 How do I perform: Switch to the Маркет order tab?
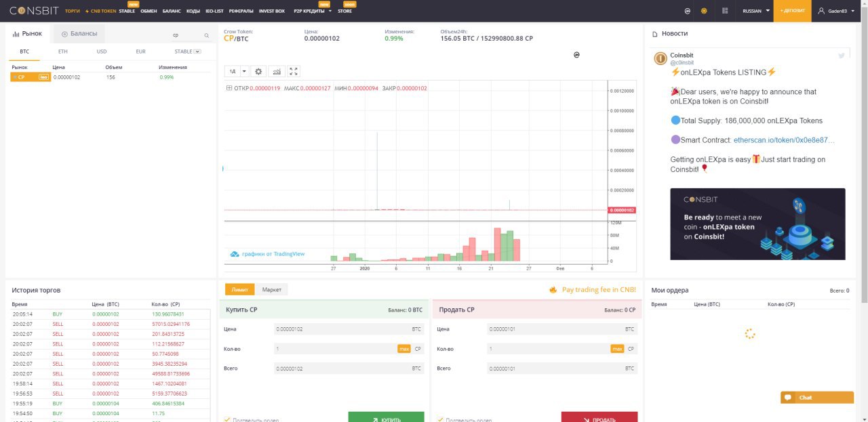[272, 290]
